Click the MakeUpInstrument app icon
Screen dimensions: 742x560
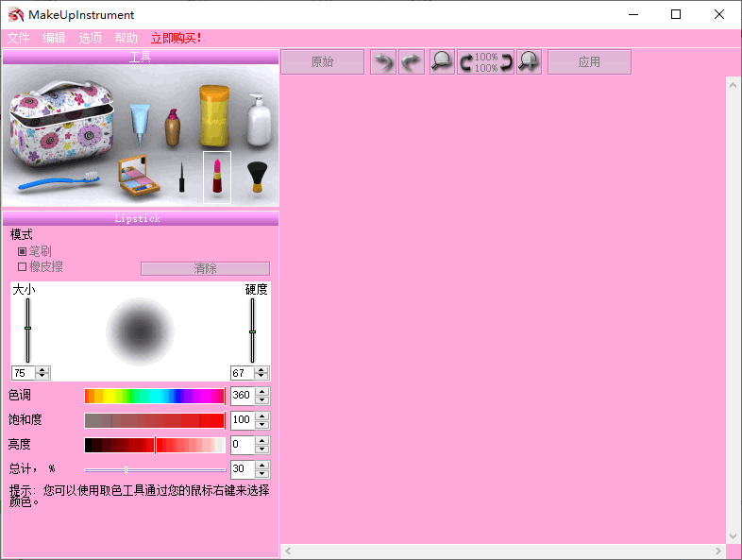tap(16, 15)
